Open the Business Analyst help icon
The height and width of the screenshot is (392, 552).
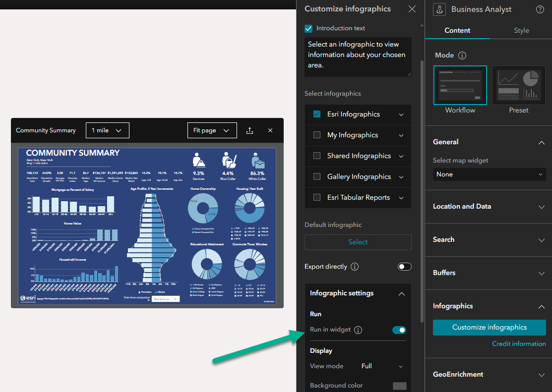[x=540, y=9]
